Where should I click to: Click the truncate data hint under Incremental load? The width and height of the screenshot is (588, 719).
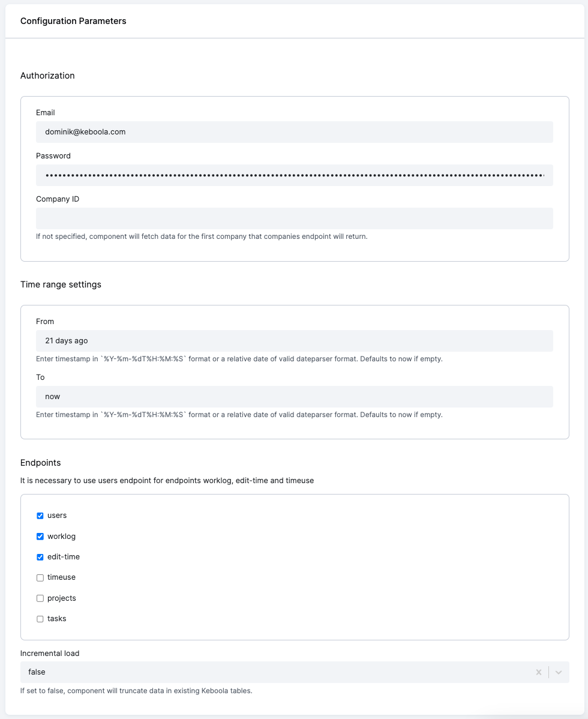pos(136,691)
